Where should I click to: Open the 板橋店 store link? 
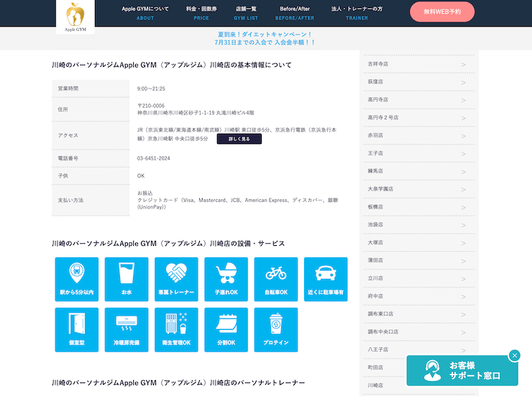[418, 207]
